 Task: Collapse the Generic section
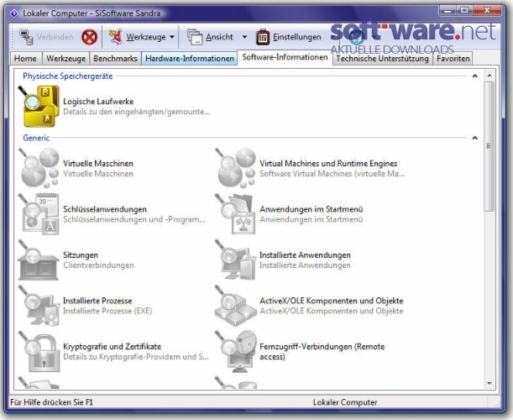click(x=474, y=138)
